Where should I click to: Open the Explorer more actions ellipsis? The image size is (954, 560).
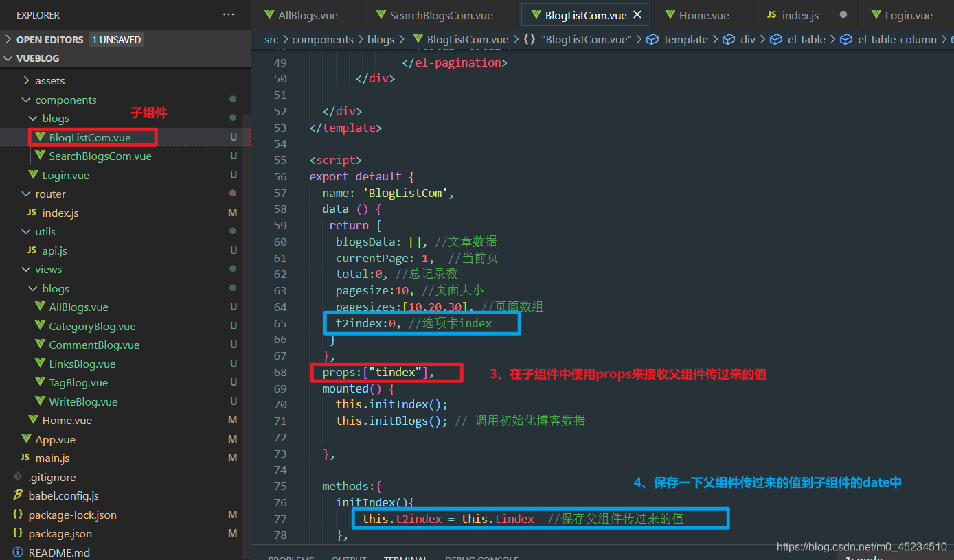tap(229, 14)
